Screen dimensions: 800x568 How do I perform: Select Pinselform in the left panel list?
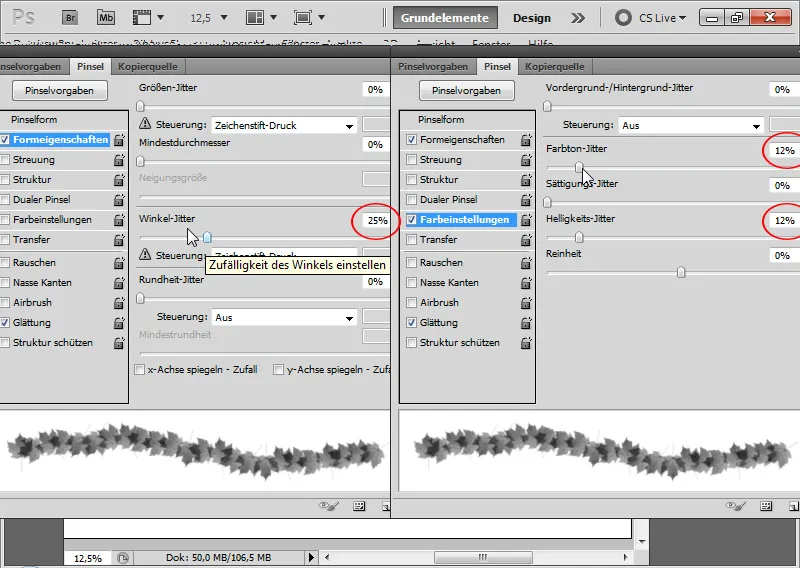(x=34, y=119)
